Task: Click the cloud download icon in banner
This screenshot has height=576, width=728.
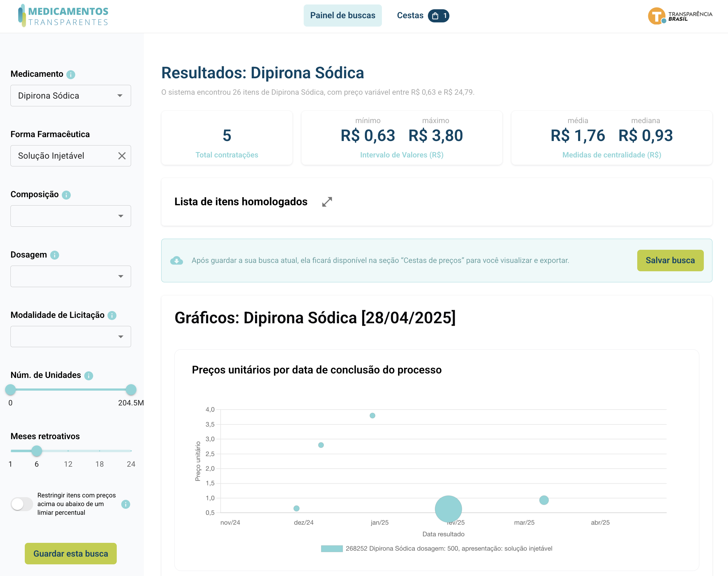Action: (176, 260)
